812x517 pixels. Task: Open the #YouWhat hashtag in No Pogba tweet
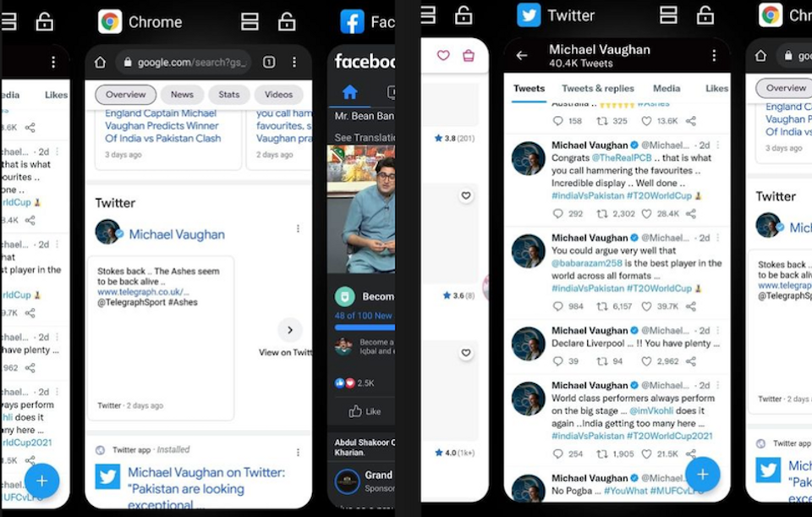pos(625,491)
